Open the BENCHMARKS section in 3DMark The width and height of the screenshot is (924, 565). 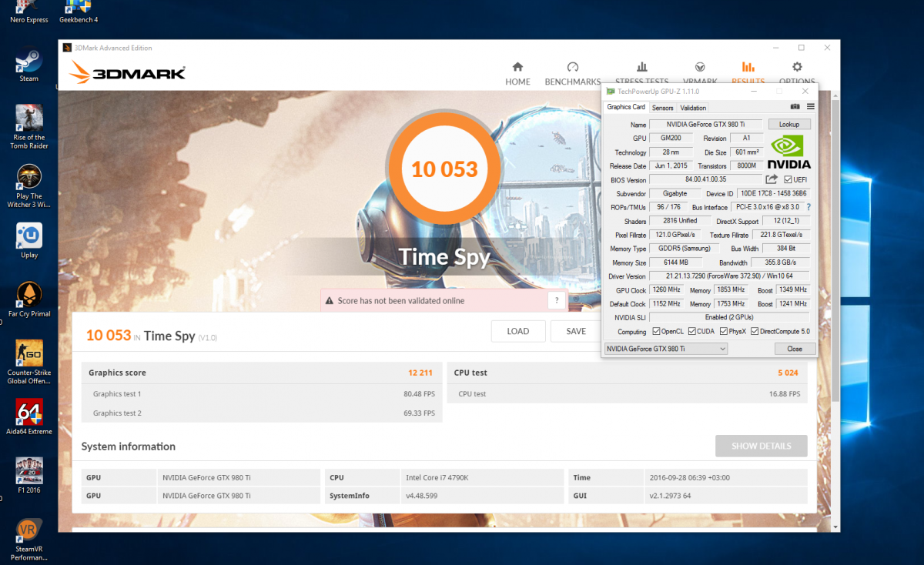572,74
